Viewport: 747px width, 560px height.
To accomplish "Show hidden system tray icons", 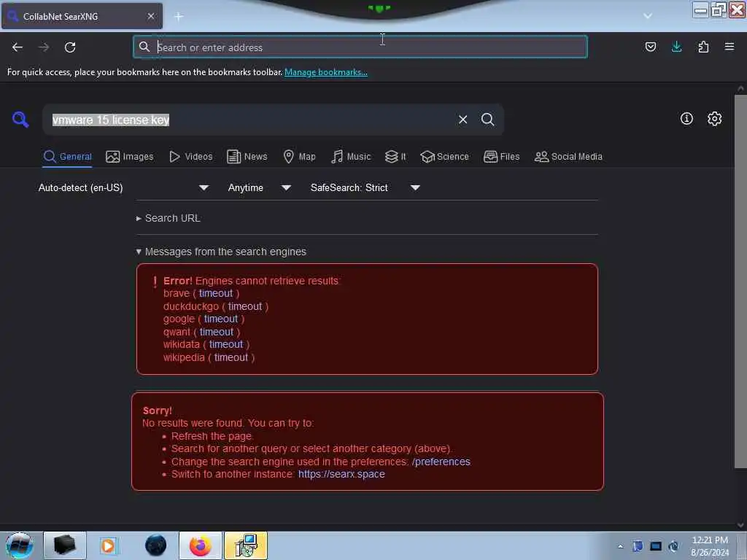I will [x=620, y=546].
